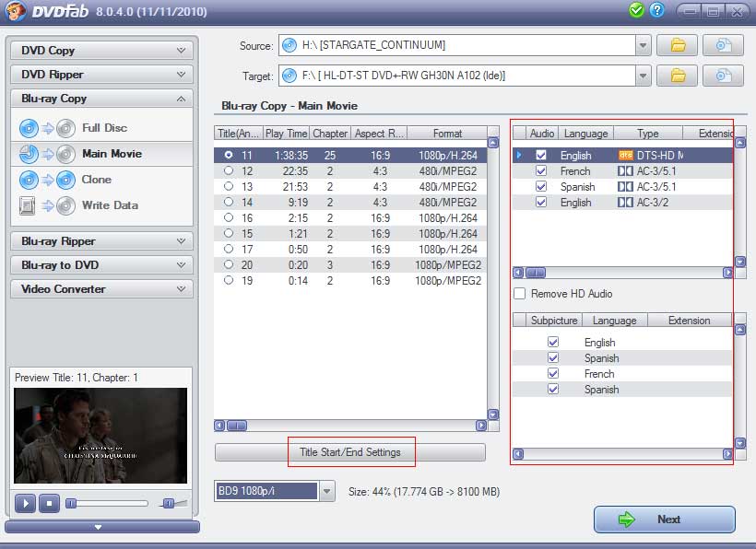Open Source disc image button

click(x=723, y=46)
